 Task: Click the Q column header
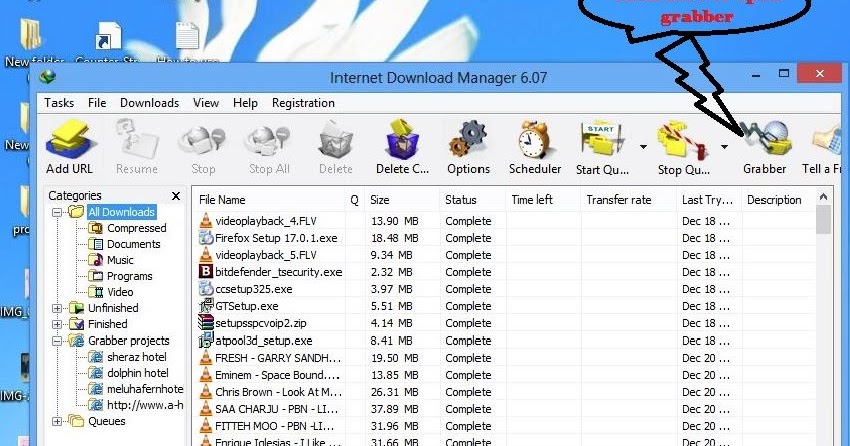click(355, 199)
